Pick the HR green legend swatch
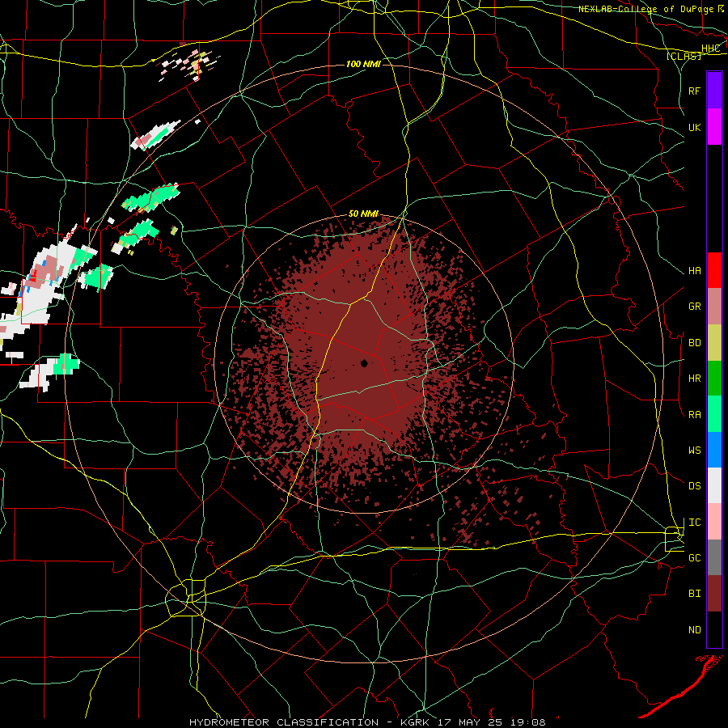Screen dimensions: 728x728 (x=714, y=379)
